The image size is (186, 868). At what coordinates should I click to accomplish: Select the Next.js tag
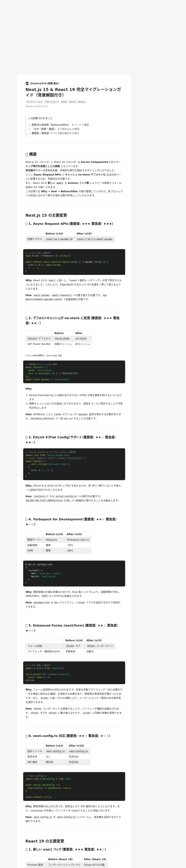[81, 102]
